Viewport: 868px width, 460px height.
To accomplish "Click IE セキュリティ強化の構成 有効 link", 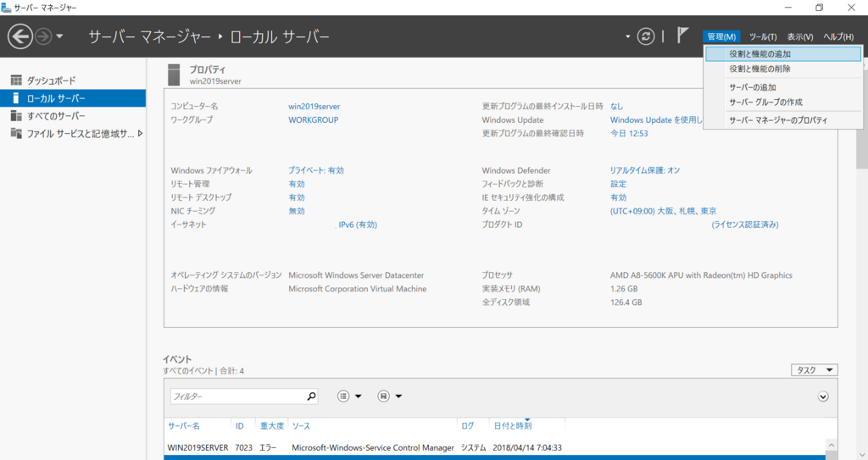I will 618,197.
